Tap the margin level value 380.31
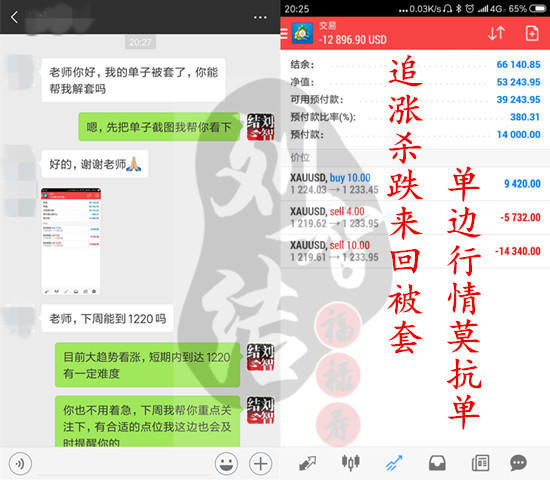Viewport: 550px width, 480px height. 525,117
